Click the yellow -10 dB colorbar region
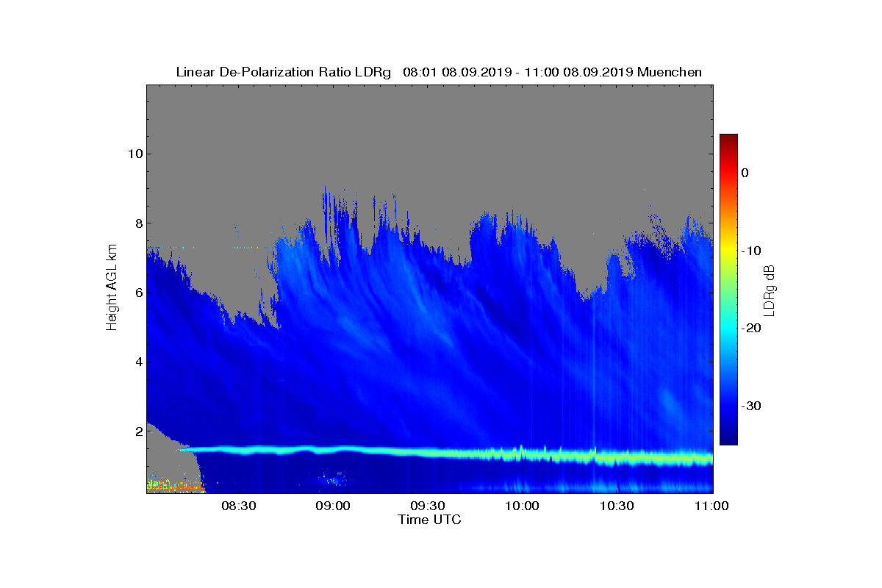Screen dimensions: 882x588 point(728,251)
